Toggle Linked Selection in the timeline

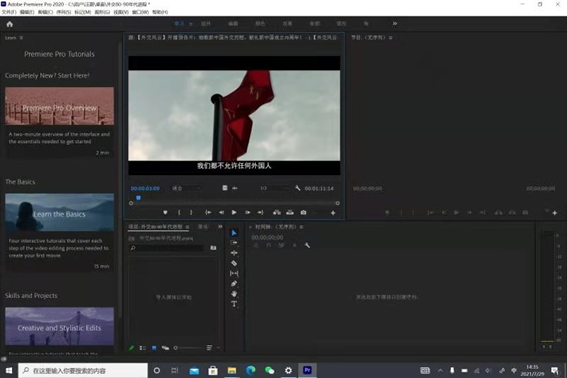pos(281,245)
